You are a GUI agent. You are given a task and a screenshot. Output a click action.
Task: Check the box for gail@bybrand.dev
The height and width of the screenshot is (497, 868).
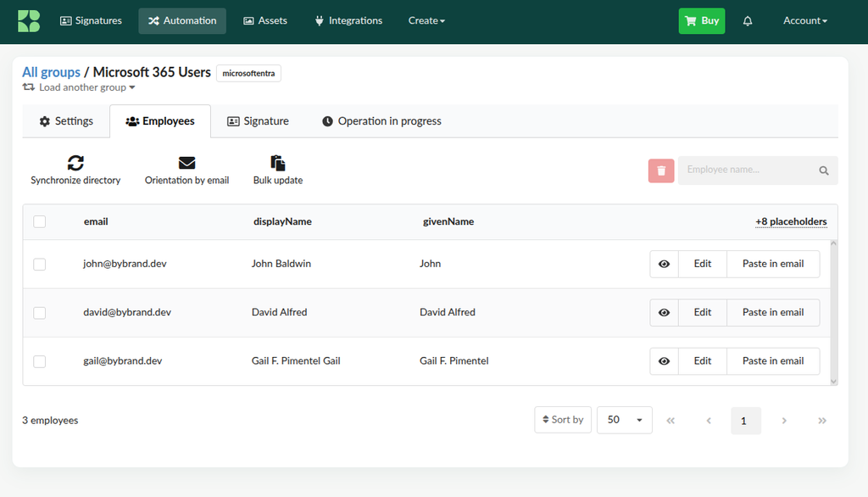(x=39, y=362)
